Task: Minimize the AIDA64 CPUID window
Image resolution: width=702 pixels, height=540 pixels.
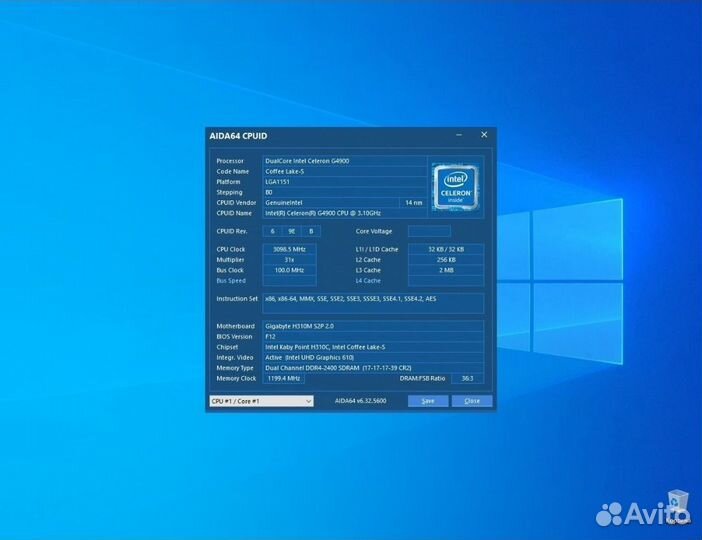Action: click(x=459, y=135)
